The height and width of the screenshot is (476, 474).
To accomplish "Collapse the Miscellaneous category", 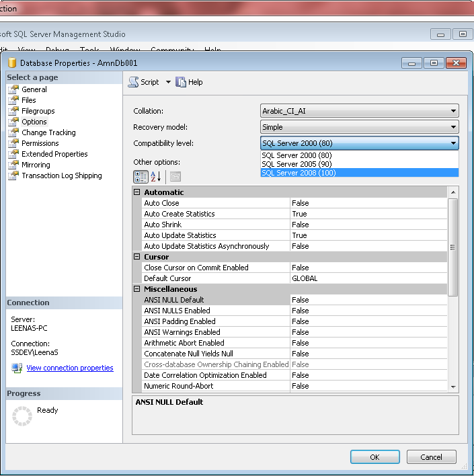I will pos(137,288).
